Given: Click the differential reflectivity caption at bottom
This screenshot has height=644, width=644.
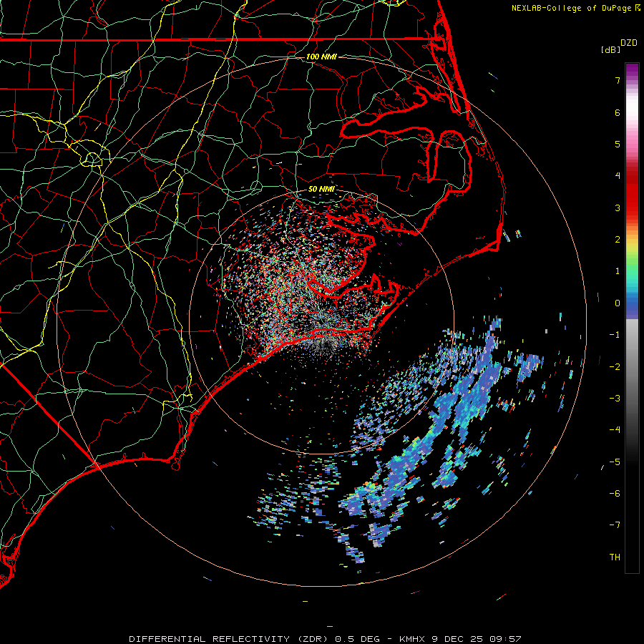Looking at the screenshot, I should (325, 639).
